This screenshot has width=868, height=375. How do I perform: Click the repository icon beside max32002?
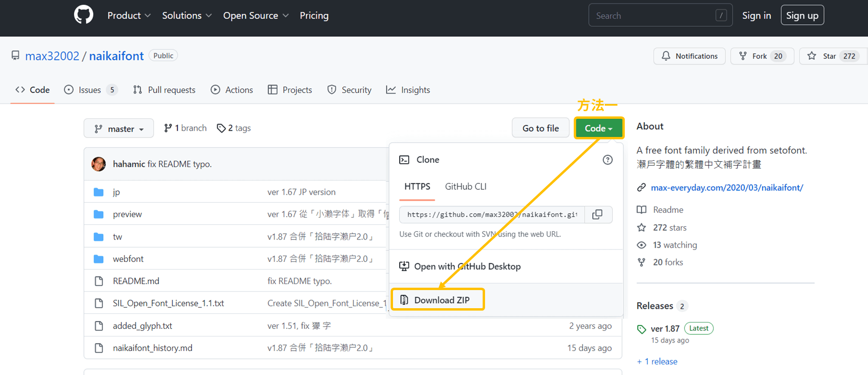tap(16, 56)
